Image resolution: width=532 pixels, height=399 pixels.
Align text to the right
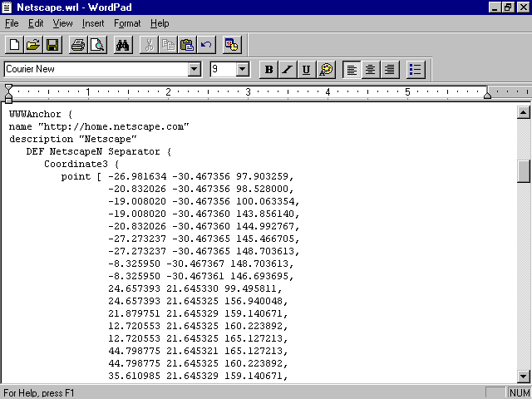[x=389, y=70]
